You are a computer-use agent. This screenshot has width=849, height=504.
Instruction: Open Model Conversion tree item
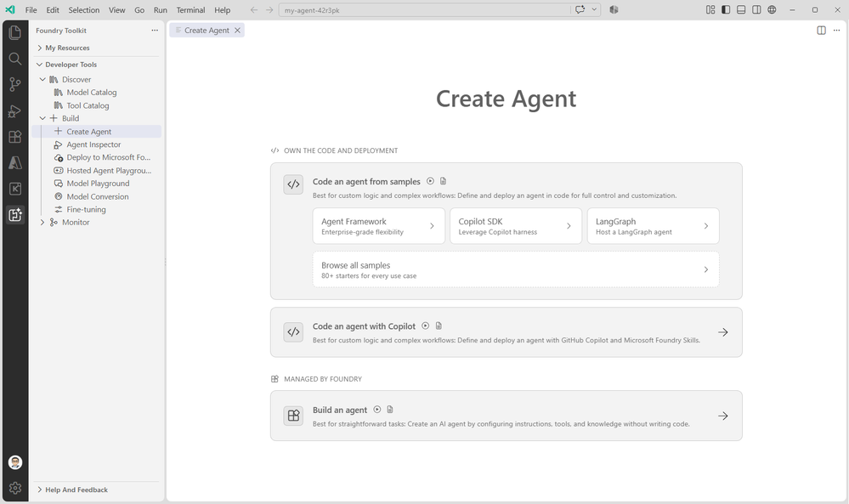[96, 196]
